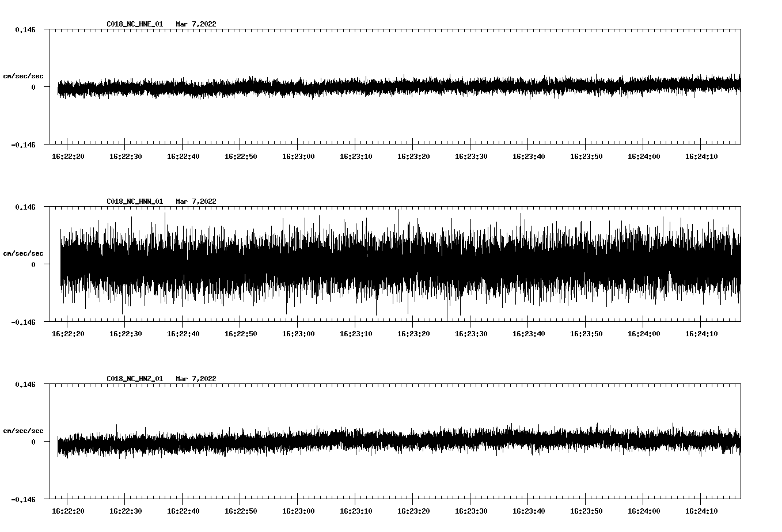Pick 16:24:10 time mark under HNZ plot

[x=701, y=511]
